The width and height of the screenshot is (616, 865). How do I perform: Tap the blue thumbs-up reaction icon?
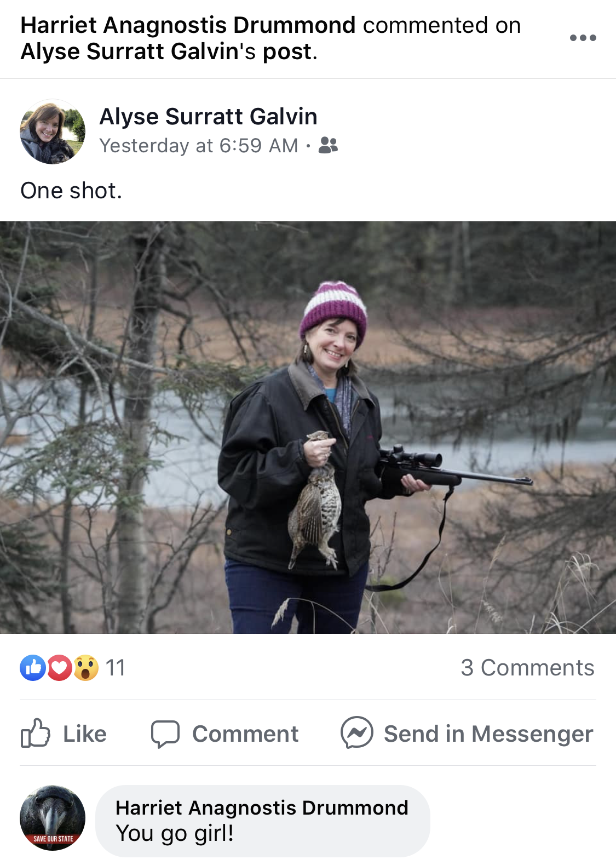tap(33, 668)
